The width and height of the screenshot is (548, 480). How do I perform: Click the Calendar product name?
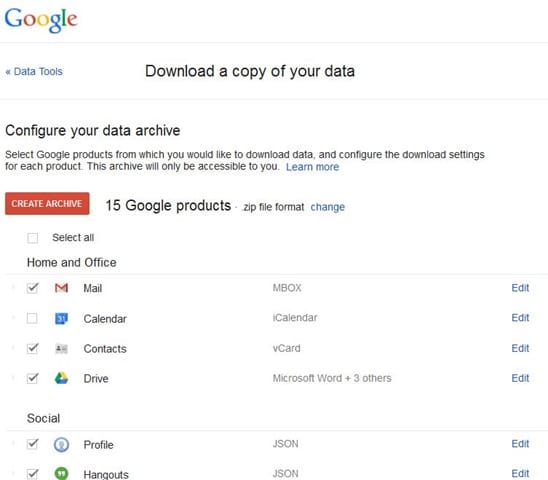tap(105, 319)
